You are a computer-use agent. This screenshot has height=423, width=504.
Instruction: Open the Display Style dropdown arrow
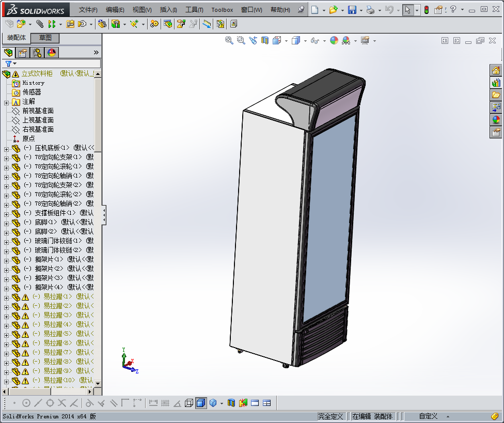[x=305, y=41]
